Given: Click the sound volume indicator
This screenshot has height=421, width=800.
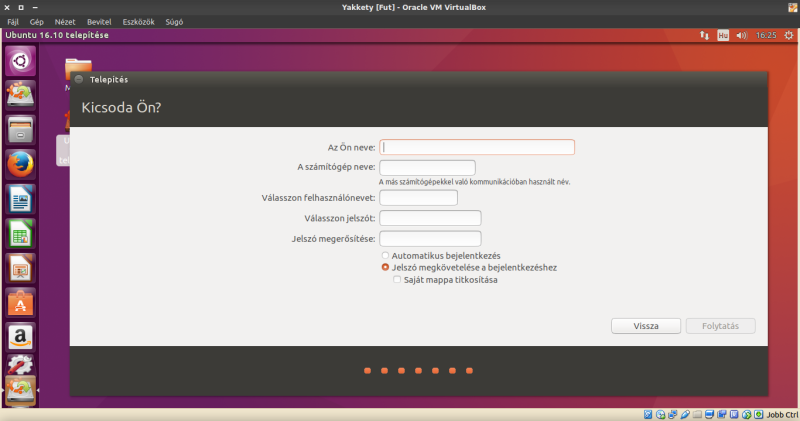Looking at the screenshot, I should click(x=741, y=35).
